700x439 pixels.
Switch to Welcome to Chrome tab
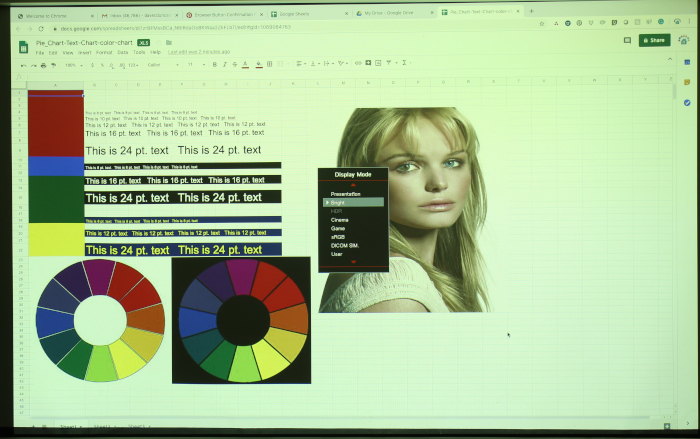[x=55, y=16]
